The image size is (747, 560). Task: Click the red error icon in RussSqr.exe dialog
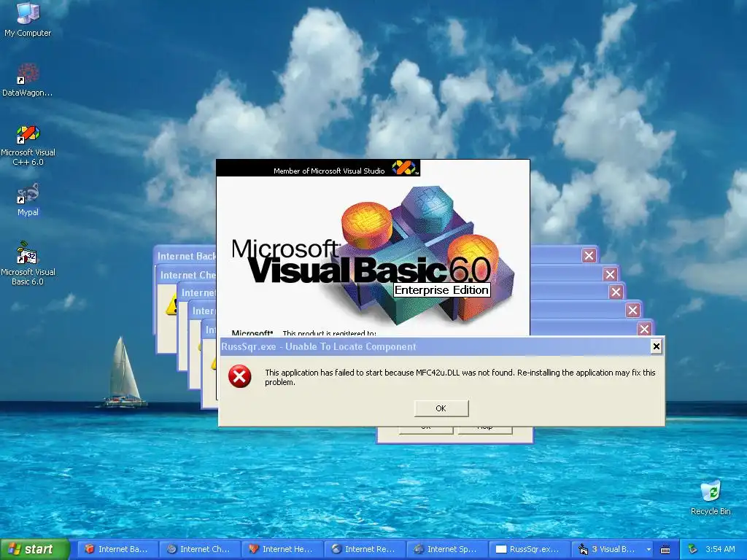pyautogui.click(x=239, y=376)
